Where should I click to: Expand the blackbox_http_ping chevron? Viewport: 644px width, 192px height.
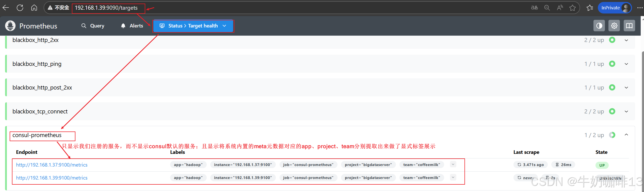coord(626,64)
